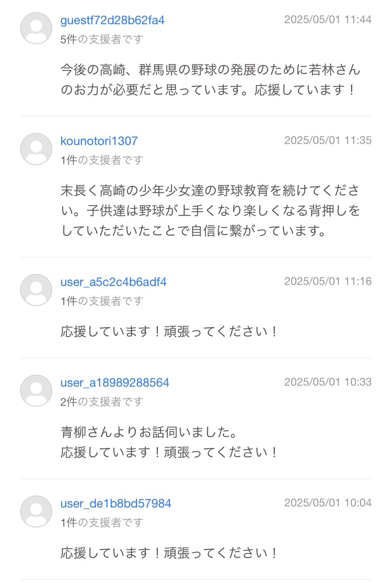
Task: Select the comment starting with 末長く高崎の少年少女達
Action: click(x=210, y=210)
